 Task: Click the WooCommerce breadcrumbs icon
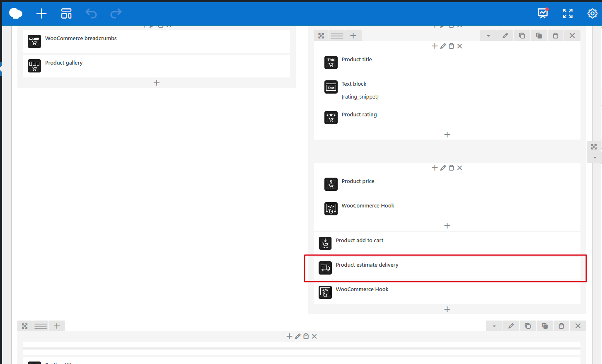34,41
